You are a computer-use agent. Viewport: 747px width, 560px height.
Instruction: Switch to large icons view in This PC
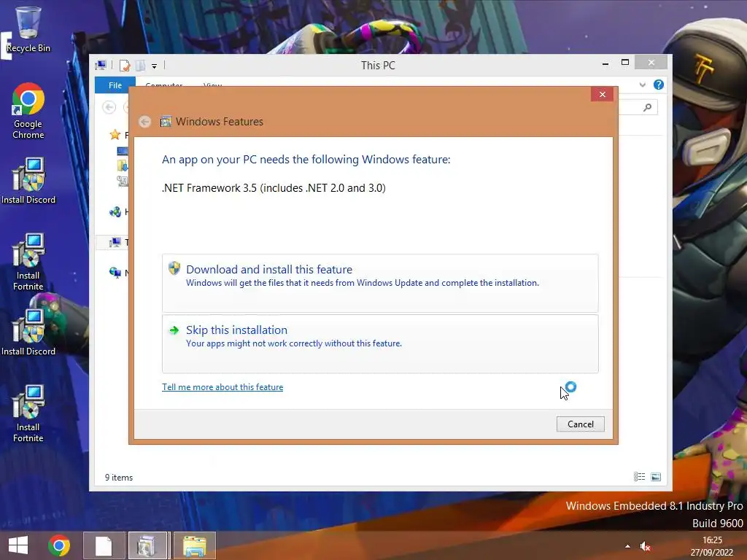(x=656, y=477)
